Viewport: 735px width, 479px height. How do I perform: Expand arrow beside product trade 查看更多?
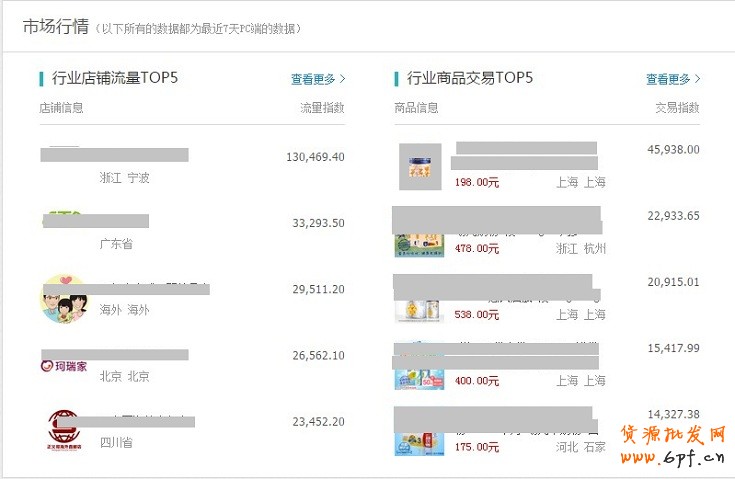pyautogui.click(x=698, y=78)
